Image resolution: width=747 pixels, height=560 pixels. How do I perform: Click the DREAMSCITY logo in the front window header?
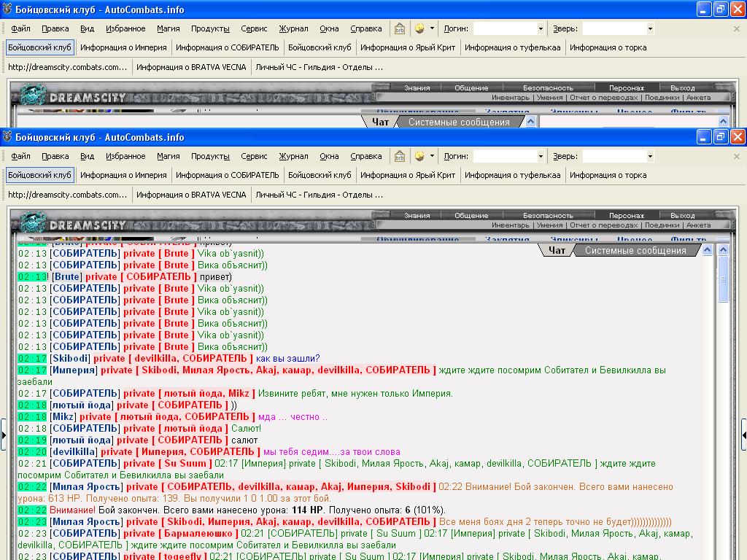coord(88,225)
